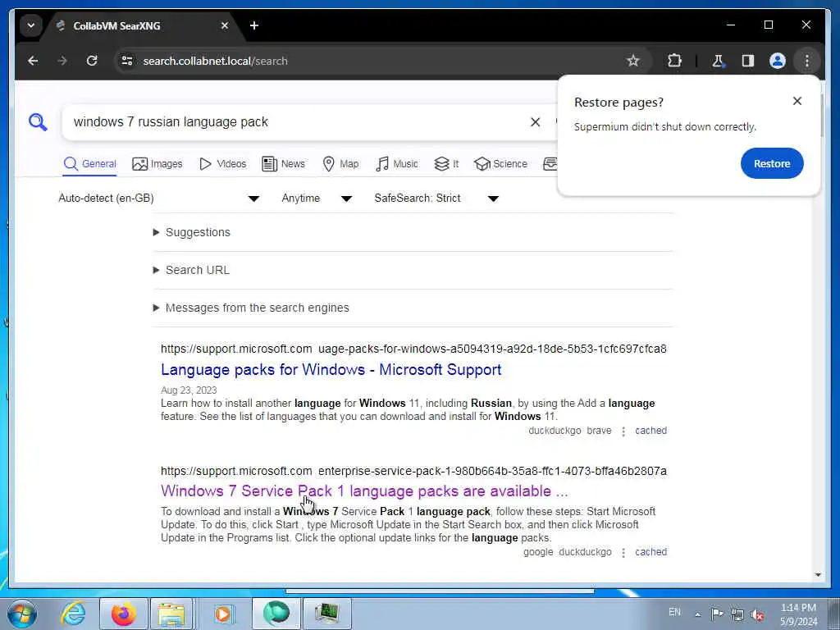Viewport: 840px width, 630px height.
Task: Select the General category tab
Action: (x=89, y=164)
